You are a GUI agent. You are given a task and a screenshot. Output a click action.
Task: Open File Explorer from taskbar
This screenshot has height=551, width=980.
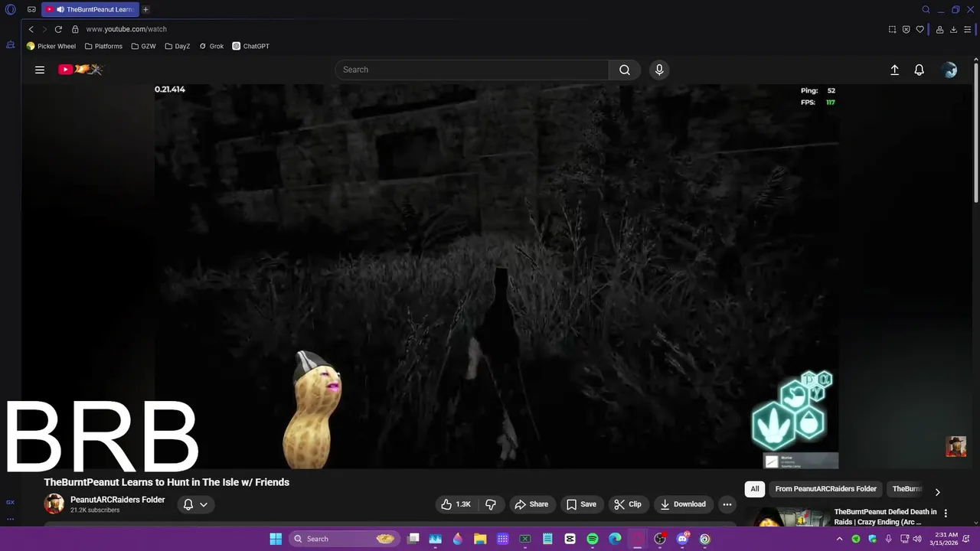480,539
